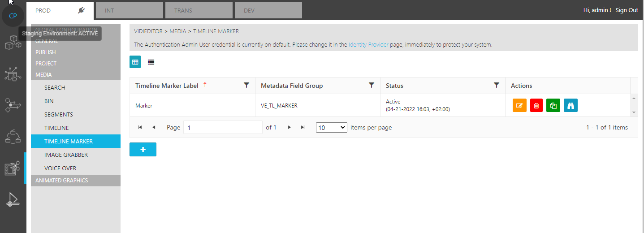Open filter for Metadata Field Group column
The height and width of the screenshot is (233, 644).
(371, 85)
